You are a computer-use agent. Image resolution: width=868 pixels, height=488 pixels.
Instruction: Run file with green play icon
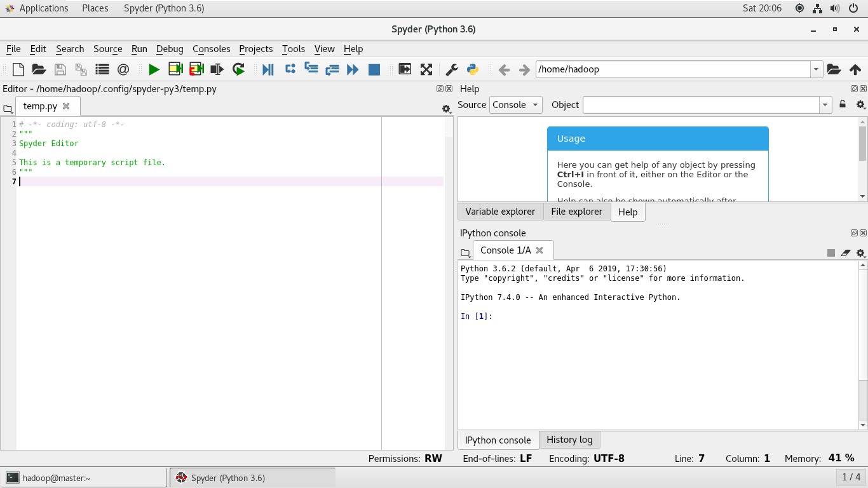pos(154,69)
